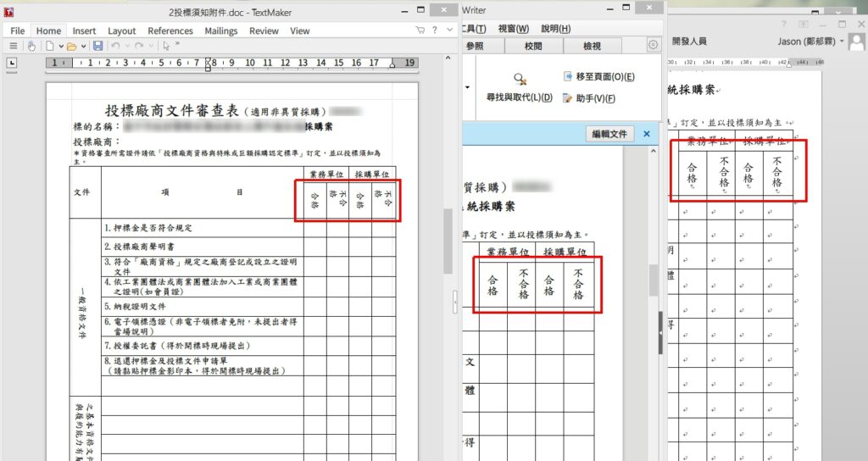Click the Open folder icon in TextMaker
The height and width of the screenshot is (461, 868).
[71, 47]
